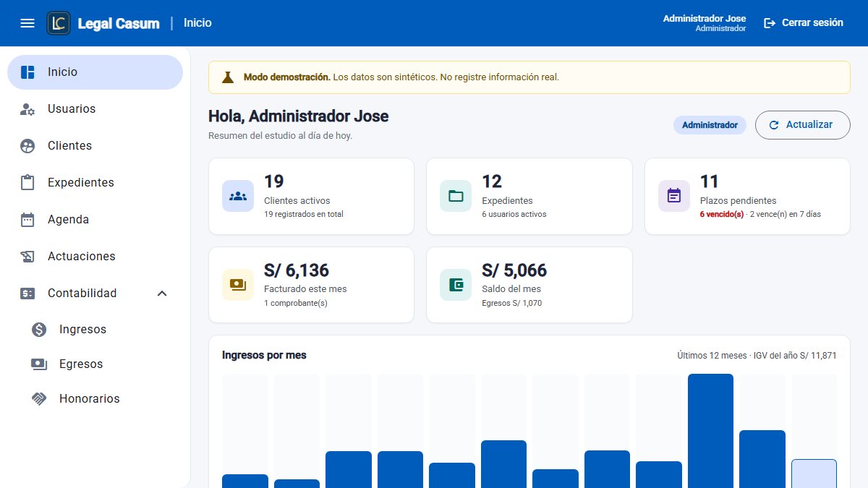Click the 'Ingresos por mes' chart title
This screenshot has width=868, height=488.
(x=264, y=355)
